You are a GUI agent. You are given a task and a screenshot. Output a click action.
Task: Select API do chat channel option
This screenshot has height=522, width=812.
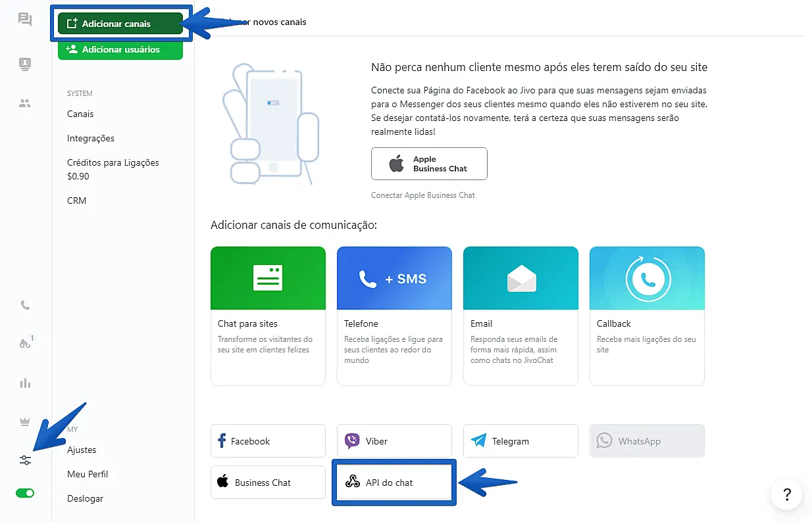point(393,483)
